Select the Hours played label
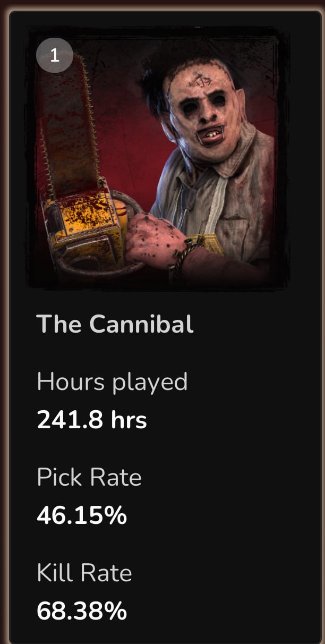The height and width of the screenshot is (644, 325). click(x=112, y=382)
